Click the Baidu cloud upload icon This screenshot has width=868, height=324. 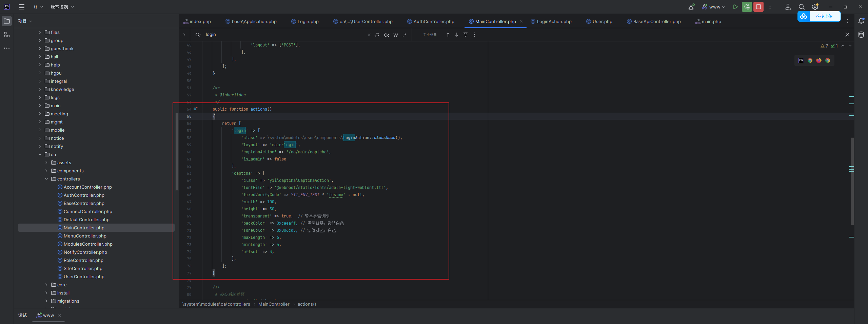click(804, 16)
